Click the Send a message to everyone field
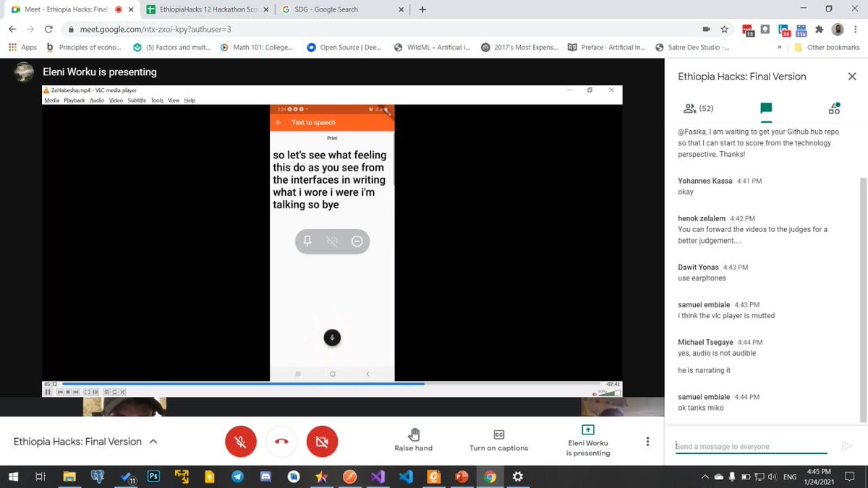Screen dimensions: 868x488 coord(753,446)
